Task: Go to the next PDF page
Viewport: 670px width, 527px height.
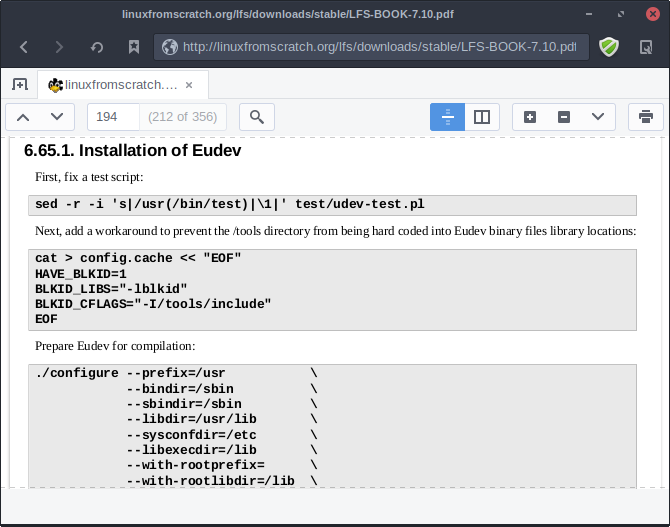Action: click(x=57, y=117)
